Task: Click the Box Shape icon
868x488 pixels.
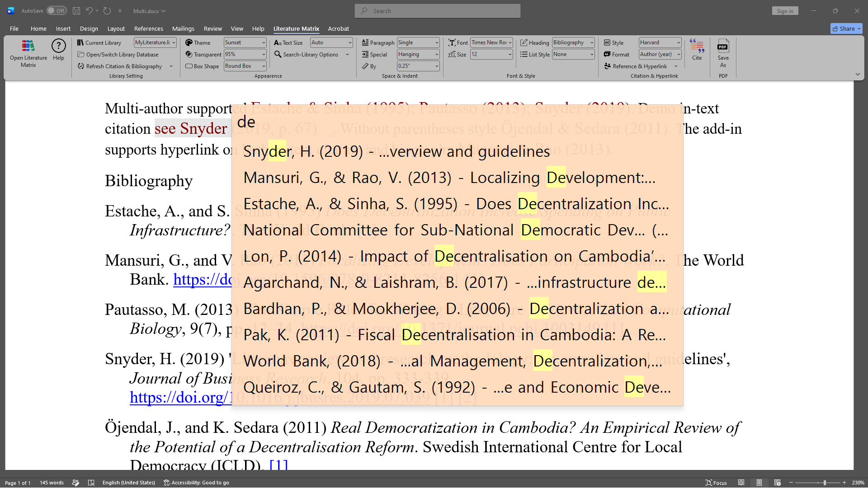Action: pos(189,66)
